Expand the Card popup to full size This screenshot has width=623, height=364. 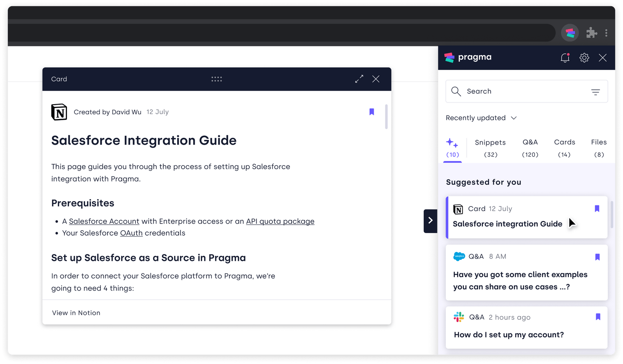359,79
